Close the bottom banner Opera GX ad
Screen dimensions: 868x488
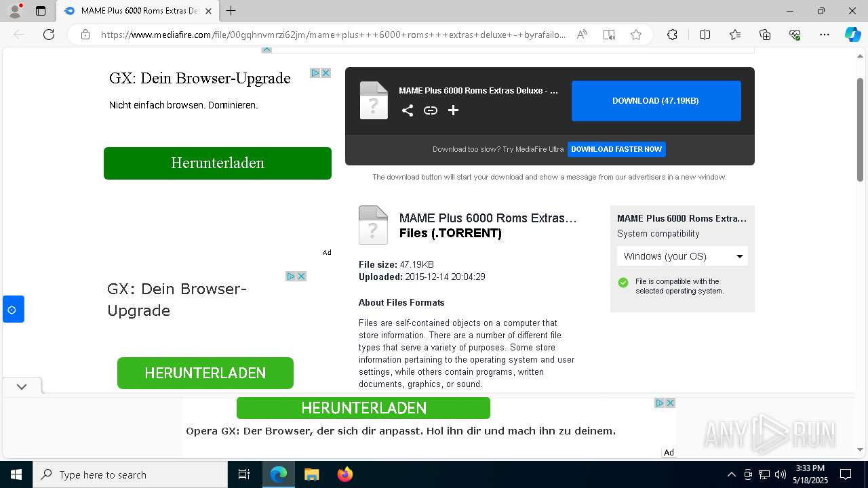point(670,403)
